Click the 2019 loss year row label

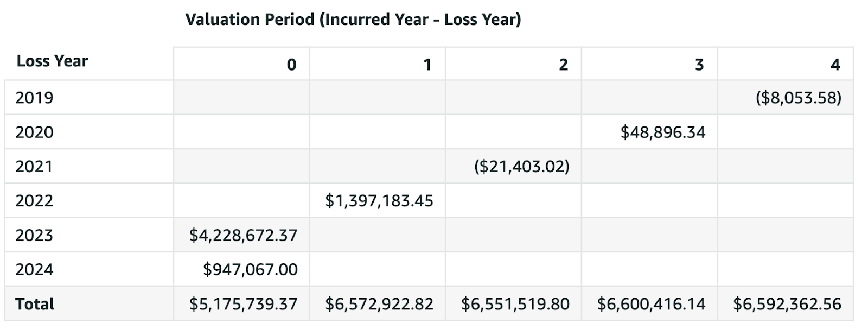(34, 98)
